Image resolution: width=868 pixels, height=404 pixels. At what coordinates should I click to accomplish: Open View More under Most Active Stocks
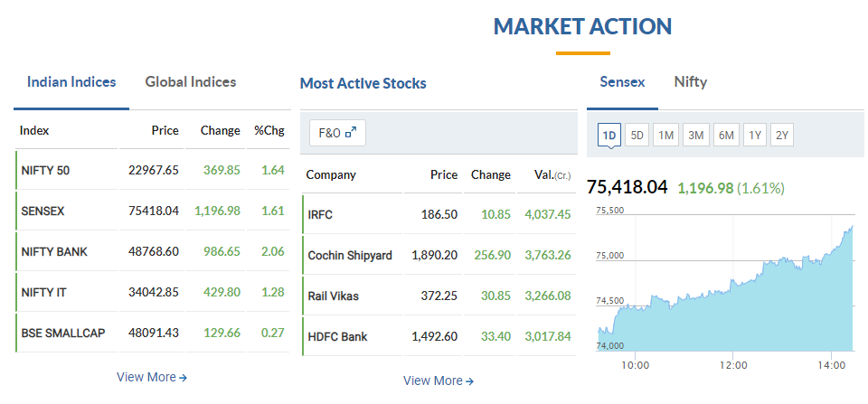coord(439,381)
